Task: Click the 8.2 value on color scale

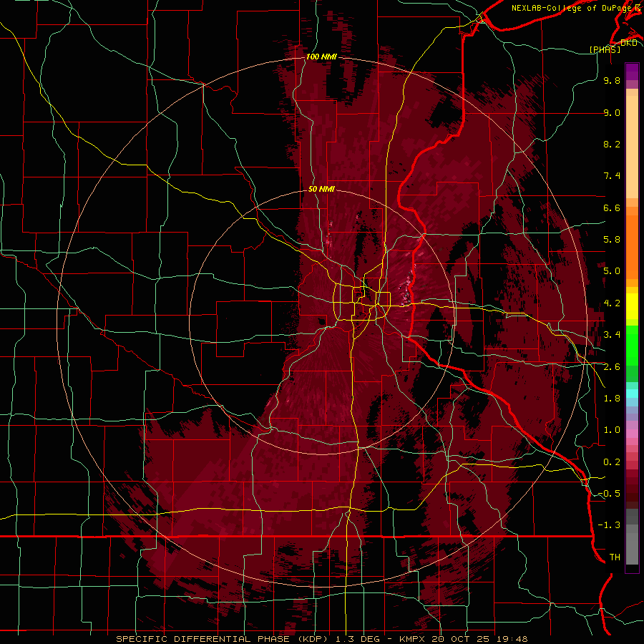Action: point(612,144)
